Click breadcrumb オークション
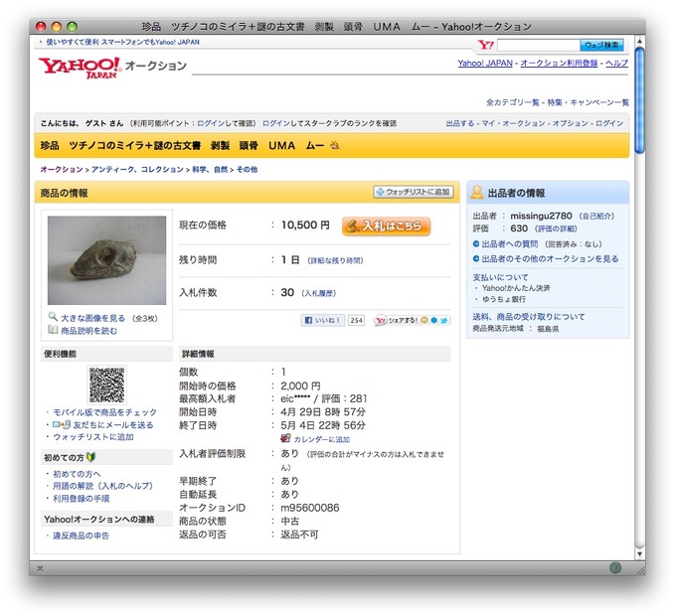The image size is (675, 616). tap(62, 170)
